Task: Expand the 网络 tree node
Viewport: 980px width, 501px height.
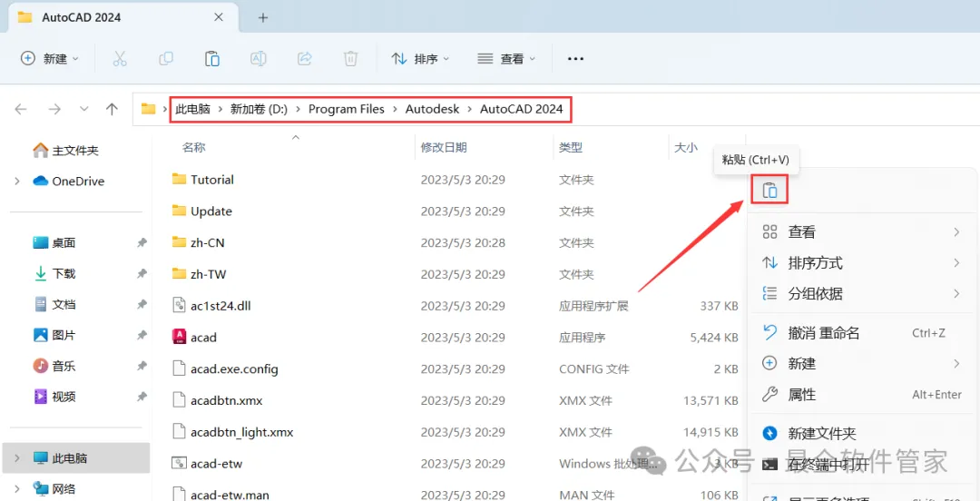Action: (17, 488)
